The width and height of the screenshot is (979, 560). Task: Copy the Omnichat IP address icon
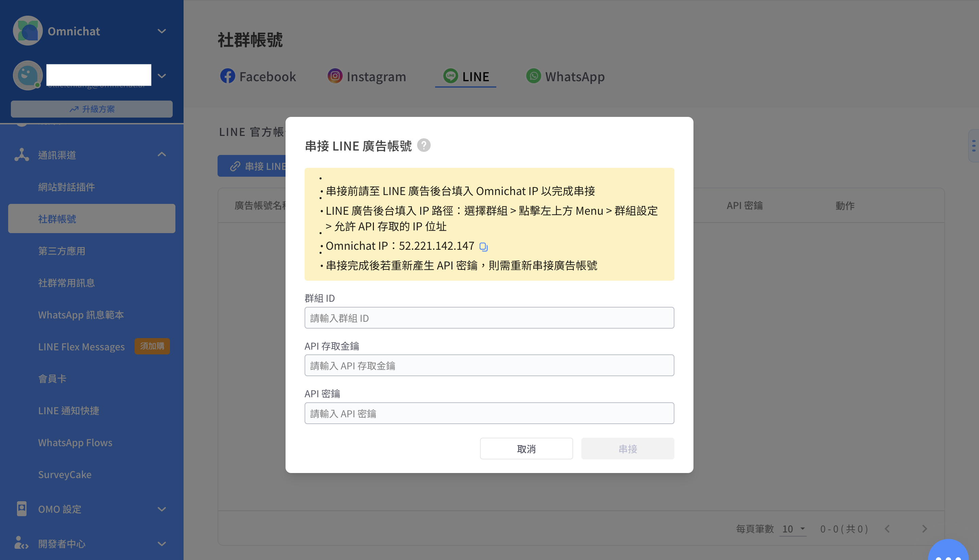pyautogui.click(x=483, y=247)
